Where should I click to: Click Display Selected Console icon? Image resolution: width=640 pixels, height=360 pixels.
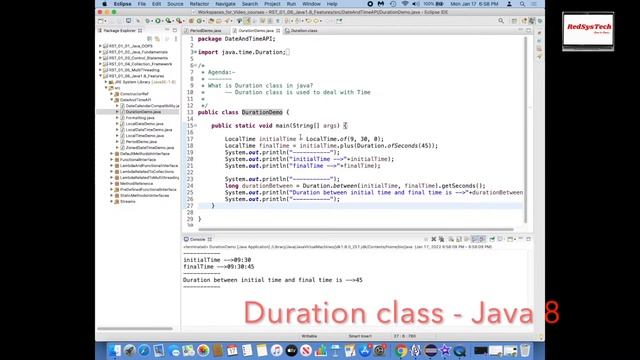click(501, 239)
